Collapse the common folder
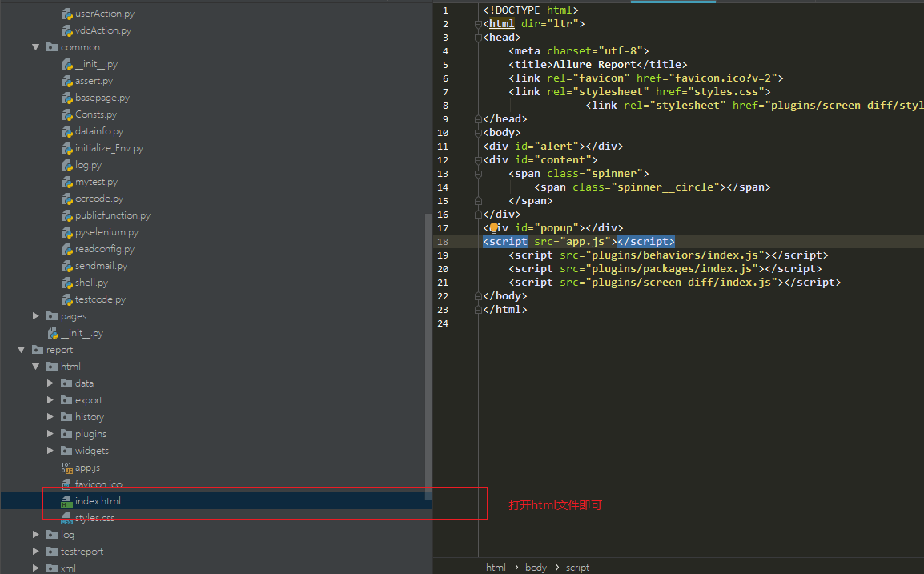This screenshot has width=924, height=574. [35, 47]
